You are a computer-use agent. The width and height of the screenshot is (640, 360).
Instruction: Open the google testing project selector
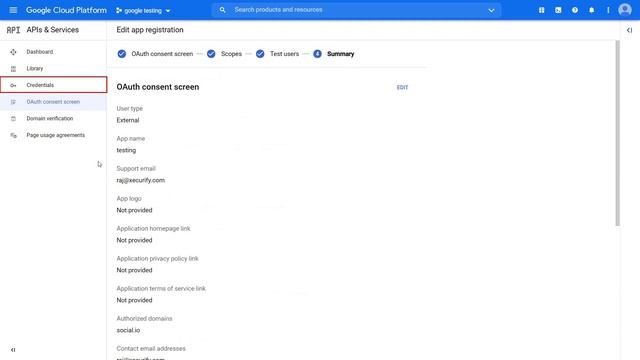point(143,11)
